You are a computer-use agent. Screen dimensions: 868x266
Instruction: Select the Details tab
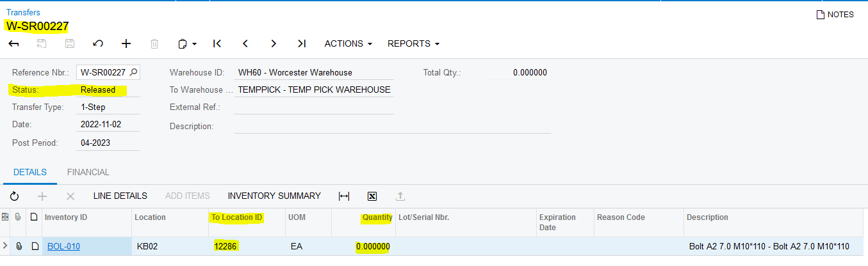tap(29, 172)
